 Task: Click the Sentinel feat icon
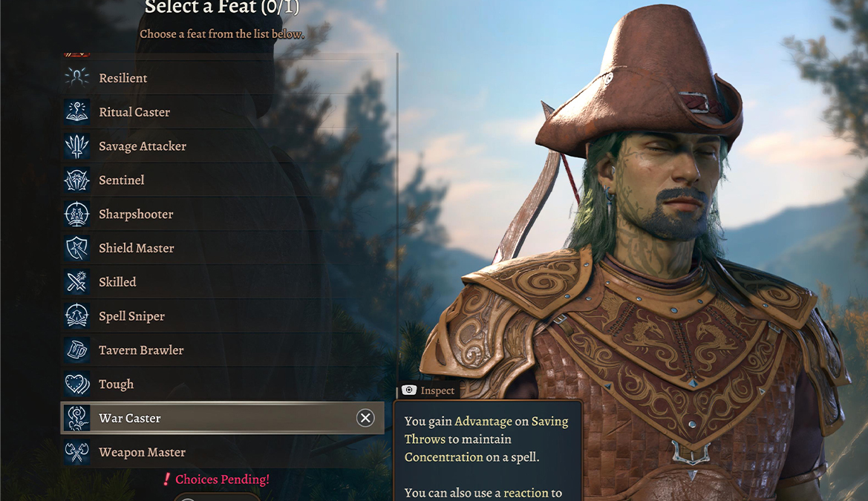77,180
